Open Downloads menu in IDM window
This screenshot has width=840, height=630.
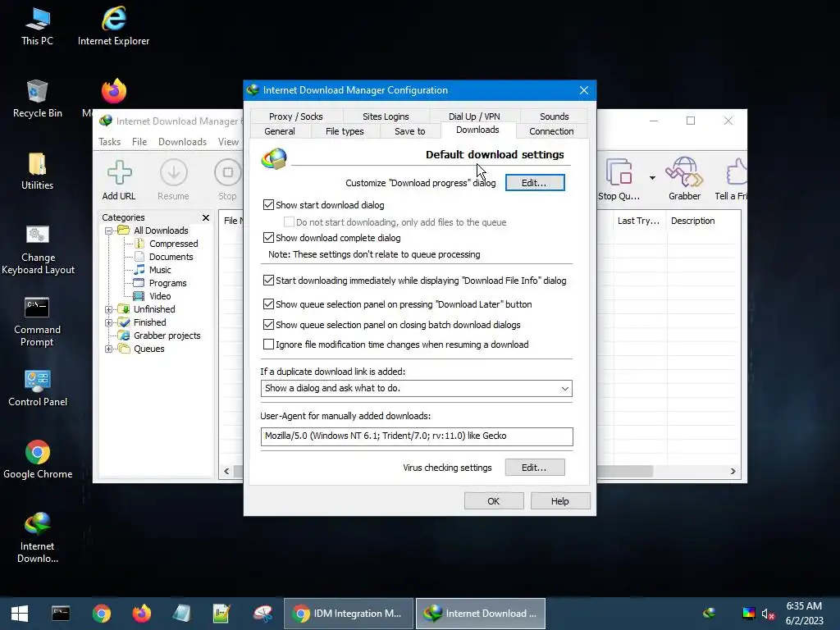[x=182, y=142]
